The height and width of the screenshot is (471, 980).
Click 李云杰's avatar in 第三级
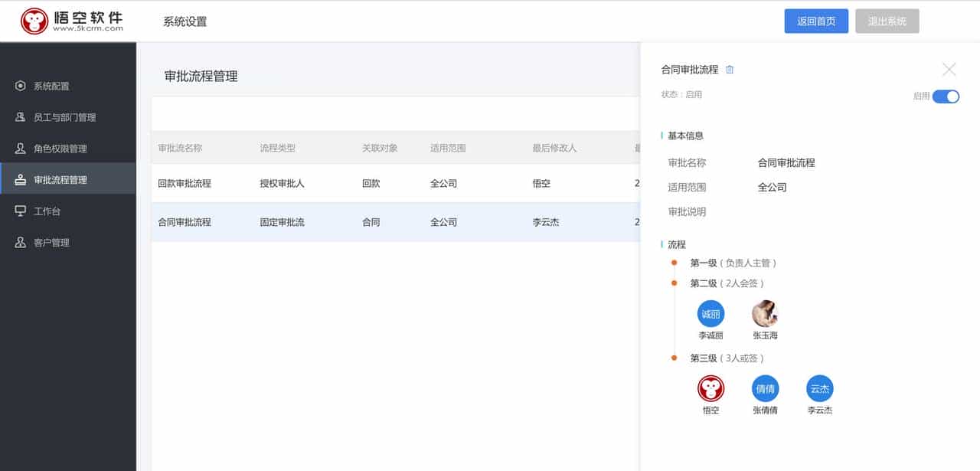(819, 389)
